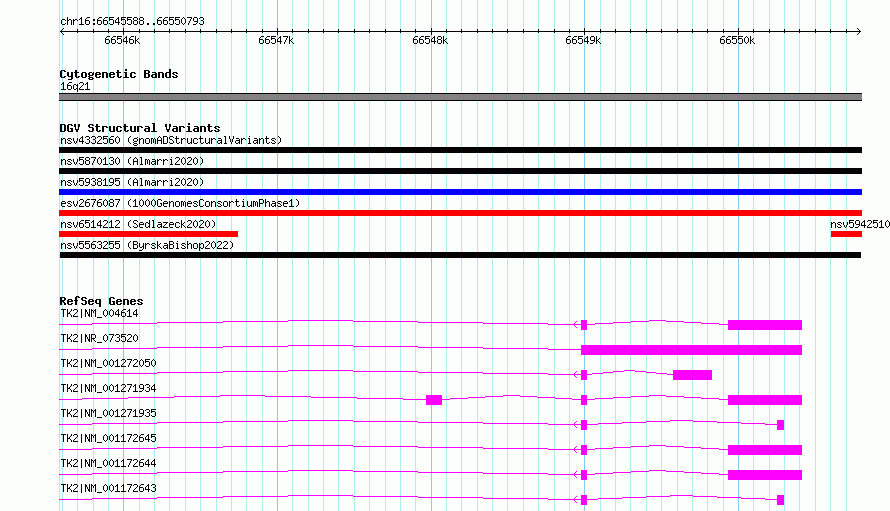Screen dimensions: 890x511
Task: Click the short red bar for nsv6514212
Action: (149, 234)
